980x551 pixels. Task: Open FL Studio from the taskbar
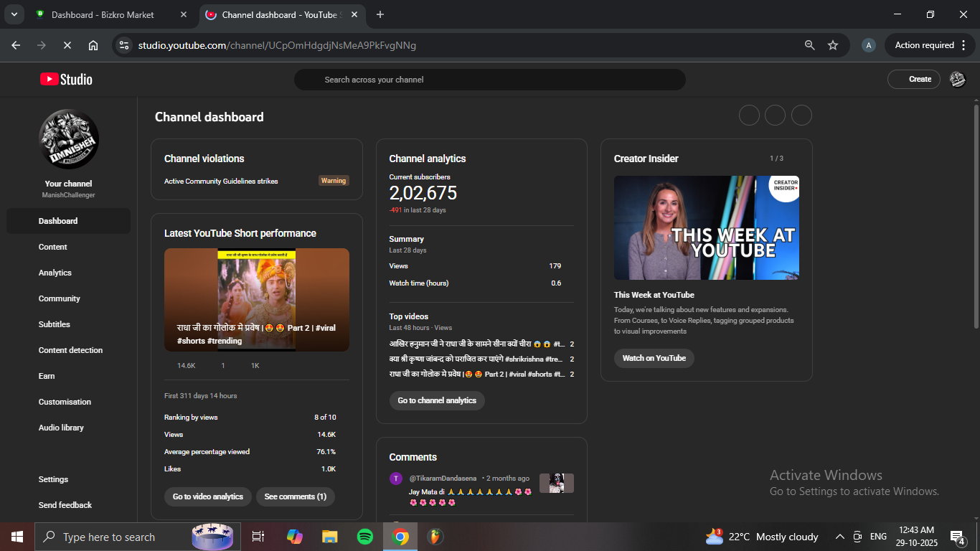(434, 537)
